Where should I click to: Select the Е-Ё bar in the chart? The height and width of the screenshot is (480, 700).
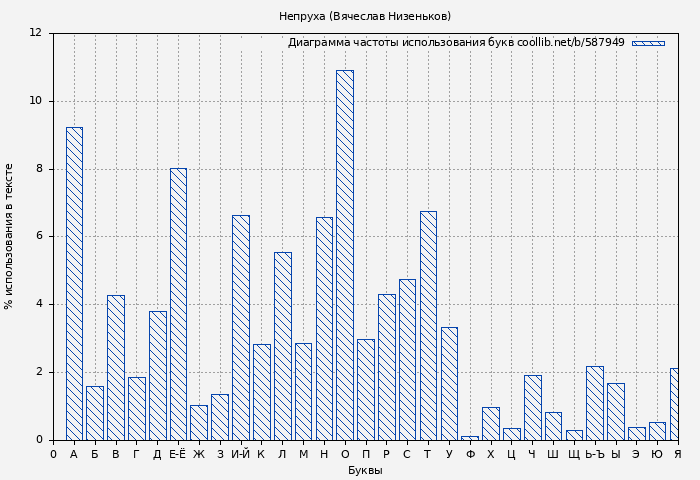pos(178,304)
